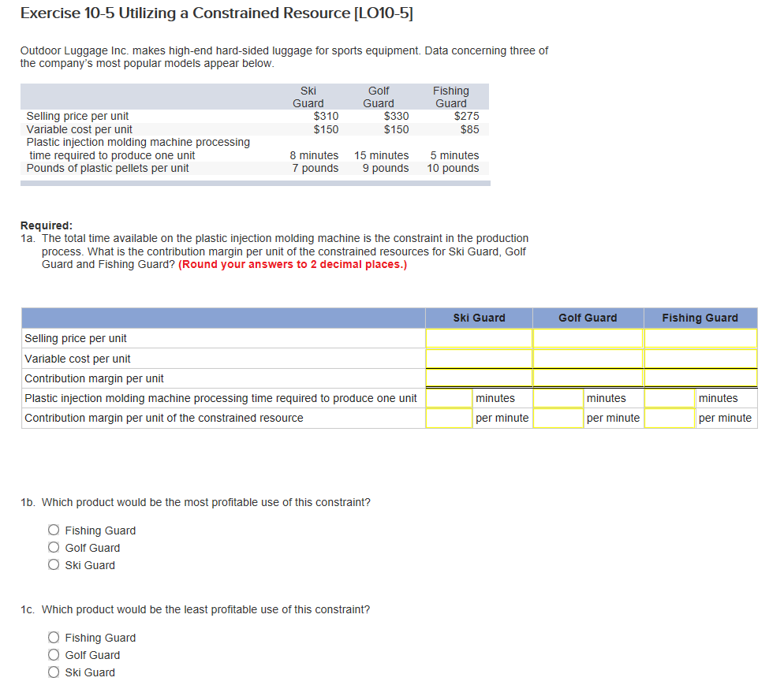
Task: Select Golf Guard contribution margin per unit cell
Action: point(588,378)
